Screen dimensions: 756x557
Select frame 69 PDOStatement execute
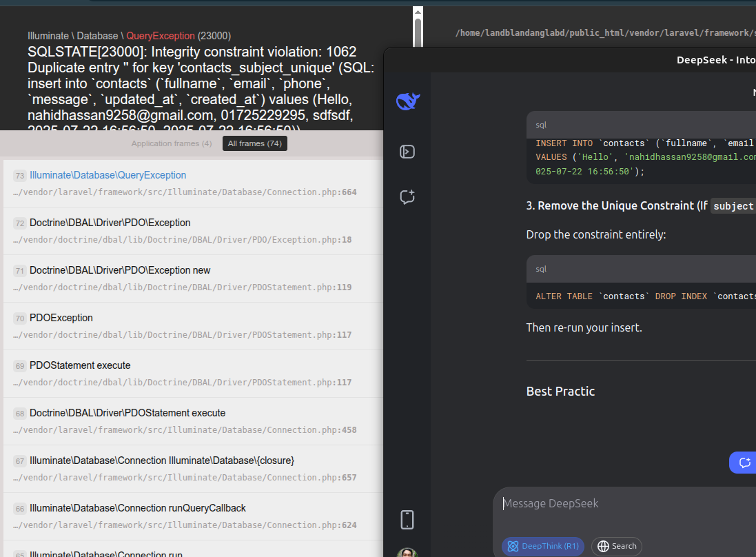80,365
